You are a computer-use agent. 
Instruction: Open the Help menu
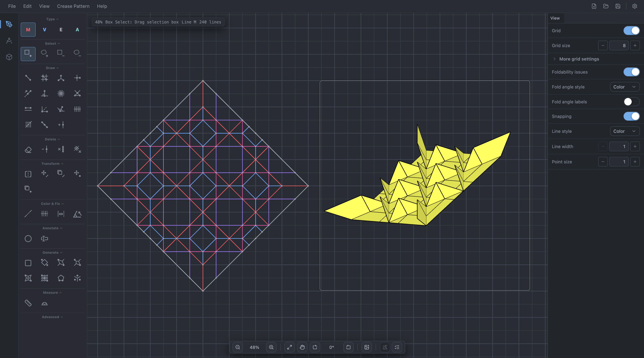pyautogui.click(x=102, y=6)
